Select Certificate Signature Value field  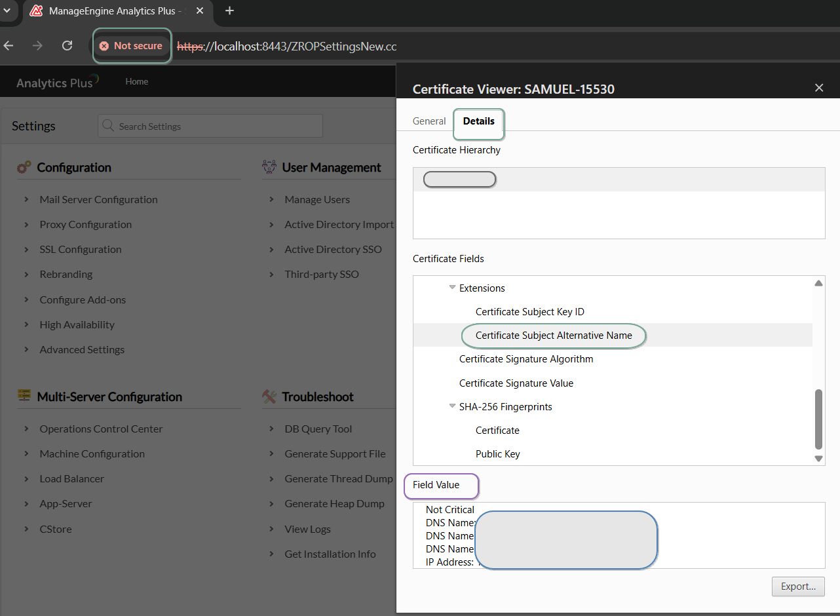click(516, 383)
